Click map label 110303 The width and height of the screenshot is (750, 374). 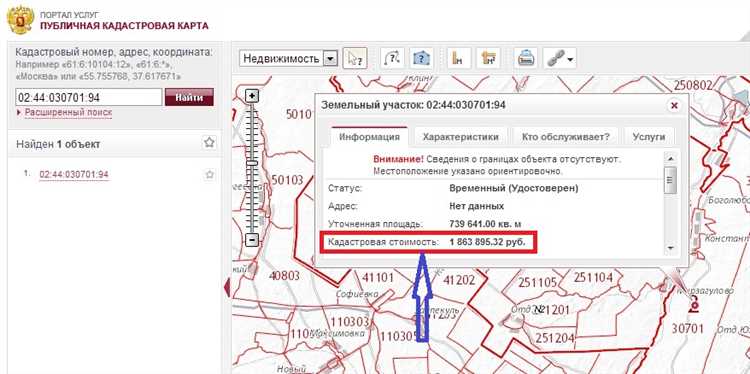[x=350, y=321]
